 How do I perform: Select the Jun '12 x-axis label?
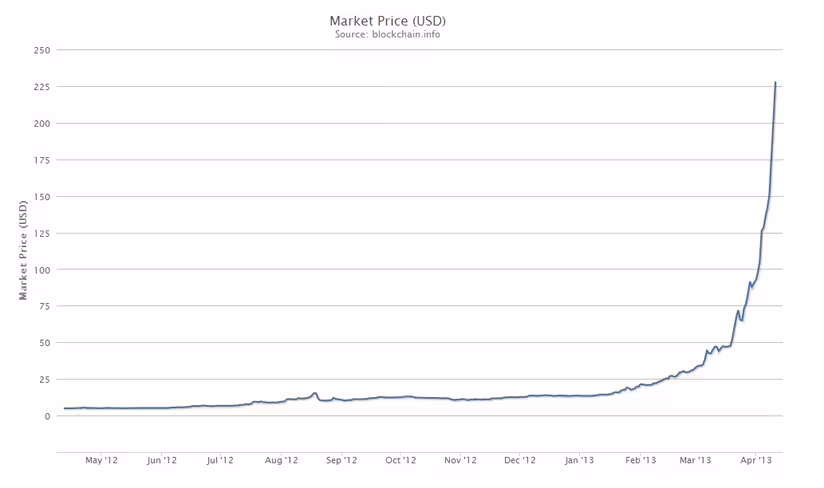click(x=162, y=460)
